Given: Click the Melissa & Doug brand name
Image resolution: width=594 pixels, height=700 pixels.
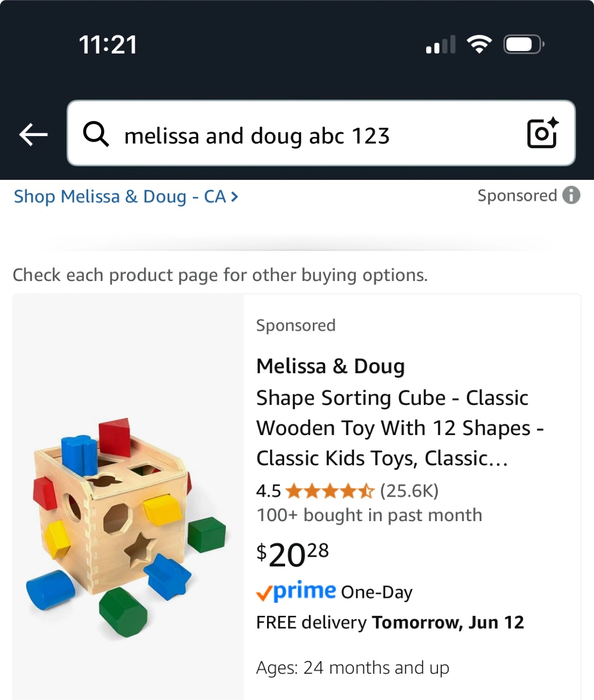Looking at the screenshot, I should [330, 366].
